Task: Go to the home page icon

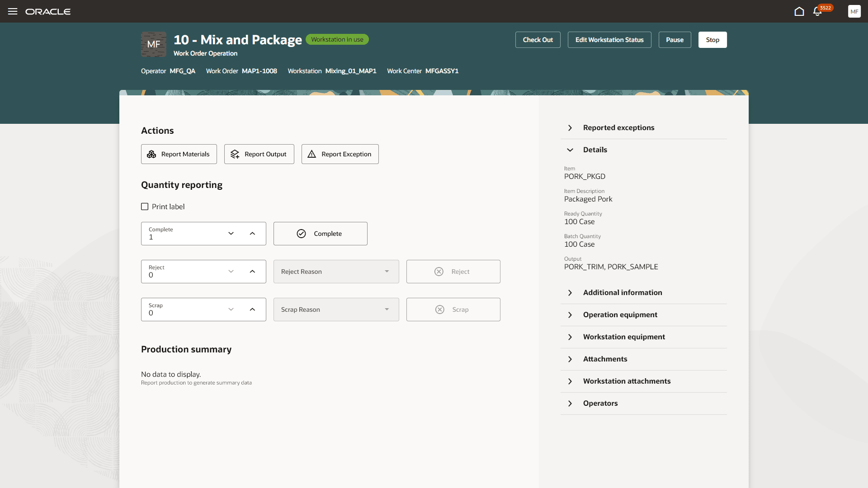Action: tap(799, 11)
